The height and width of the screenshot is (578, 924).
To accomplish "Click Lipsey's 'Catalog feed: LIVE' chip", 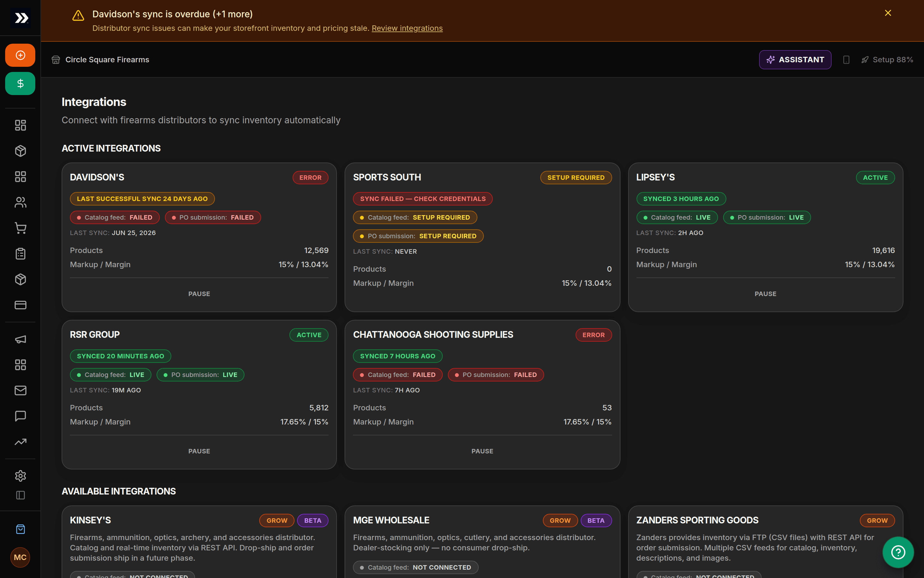I will (677, 217).
